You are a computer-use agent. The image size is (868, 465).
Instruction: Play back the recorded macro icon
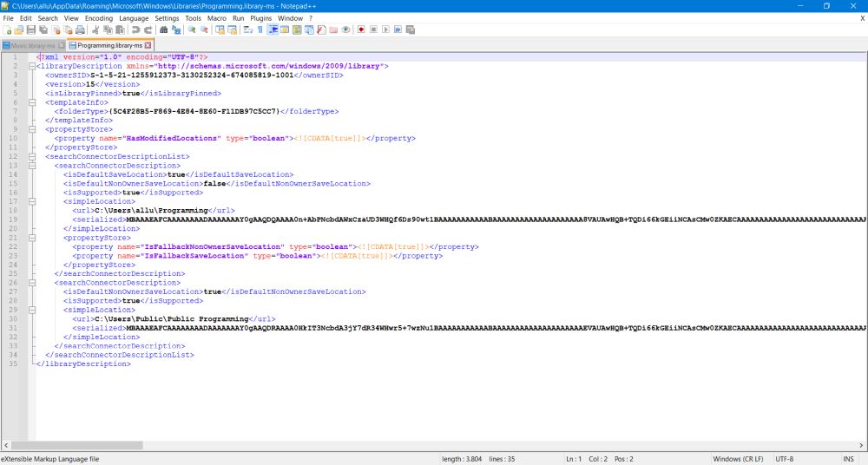(x=386, y=29)
